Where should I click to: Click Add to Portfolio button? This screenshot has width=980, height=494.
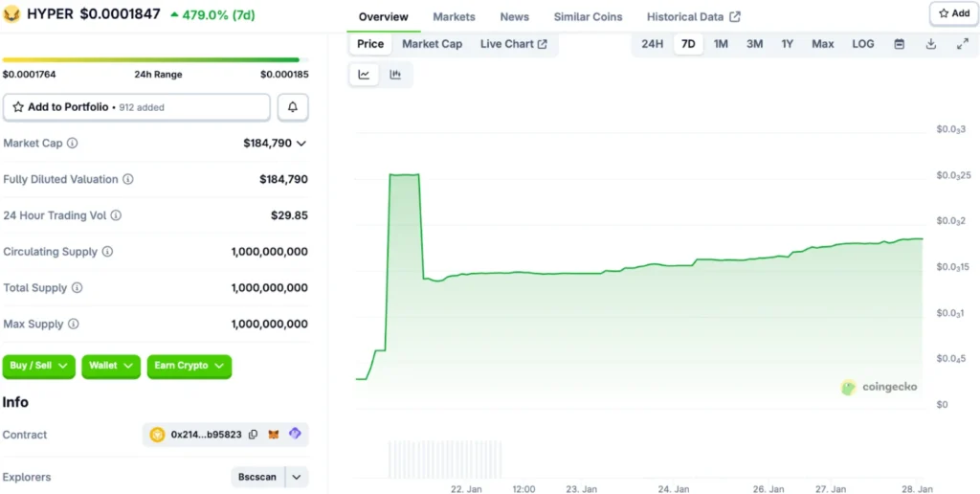(136, 107)
